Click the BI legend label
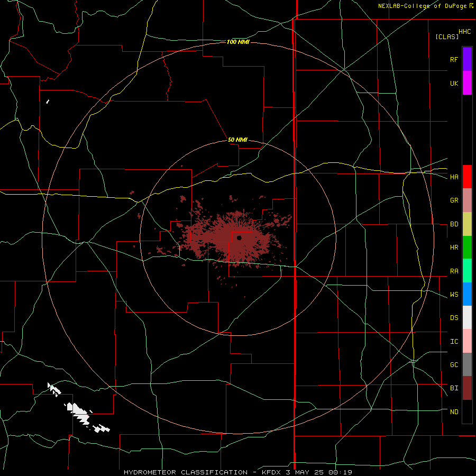 click(454, 388)
